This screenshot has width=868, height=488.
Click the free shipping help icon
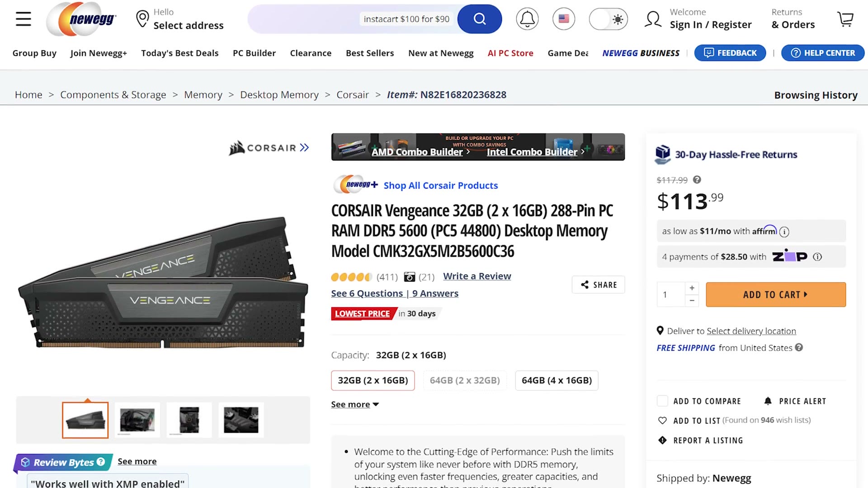(799, 347)
